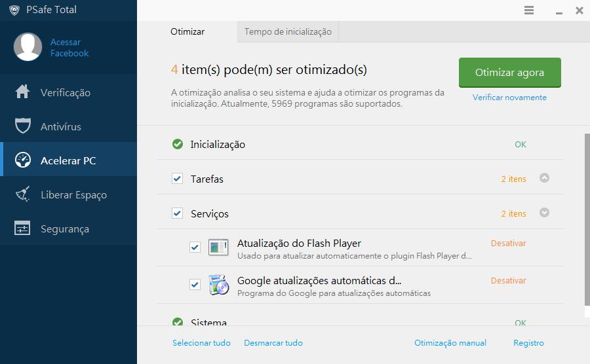Click the 'Programa do Google para atualizações' description
The image size is (590, 364).
click(x=334, y=293)
